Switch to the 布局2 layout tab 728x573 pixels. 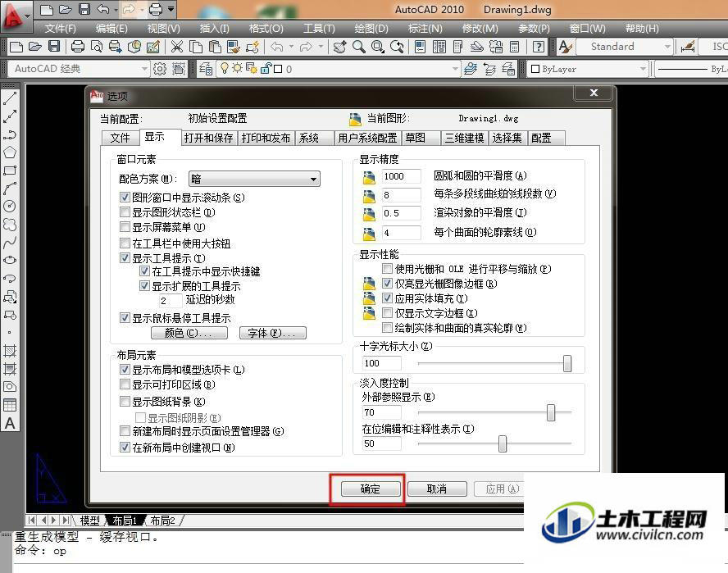pos(162,521)
